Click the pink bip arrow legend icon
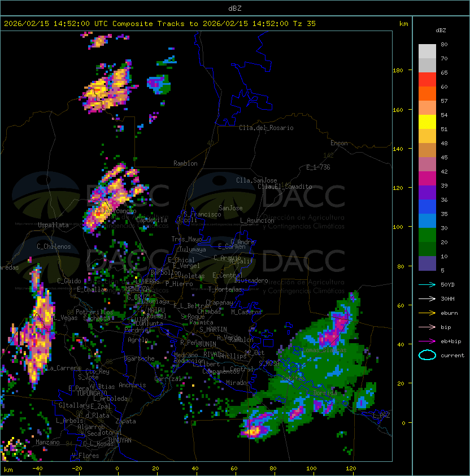Image resolution: width=470 pixels, height=476 pixels. [x=427, y=327]
